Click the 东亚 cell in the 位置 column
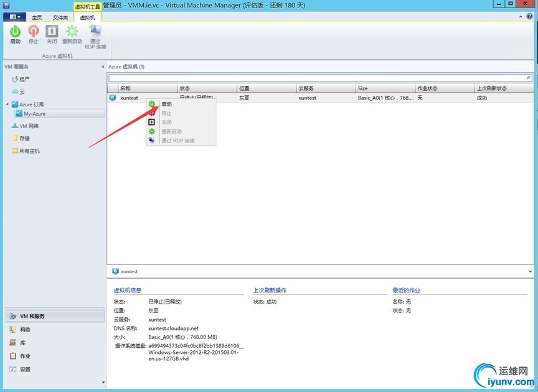Screen dimensions: 538x392 click(x=244, y=98)
